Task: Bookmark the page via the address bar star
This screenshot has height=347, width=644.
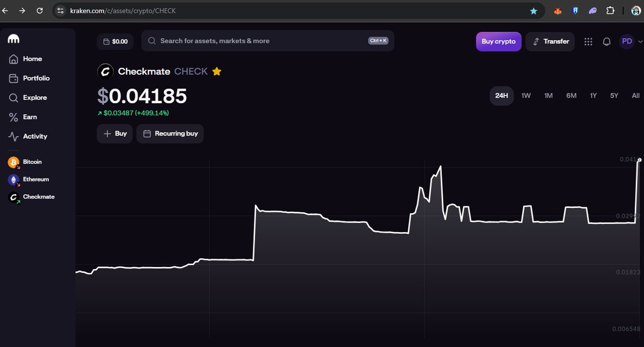Action: (533, 10)
